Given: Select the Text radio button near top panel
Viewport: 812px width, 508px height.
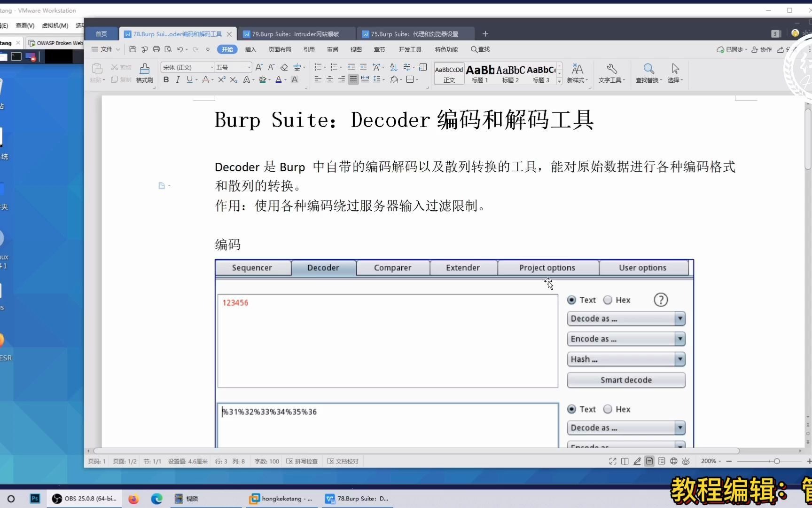Looking at the screenshot, I should coord(571,300).
